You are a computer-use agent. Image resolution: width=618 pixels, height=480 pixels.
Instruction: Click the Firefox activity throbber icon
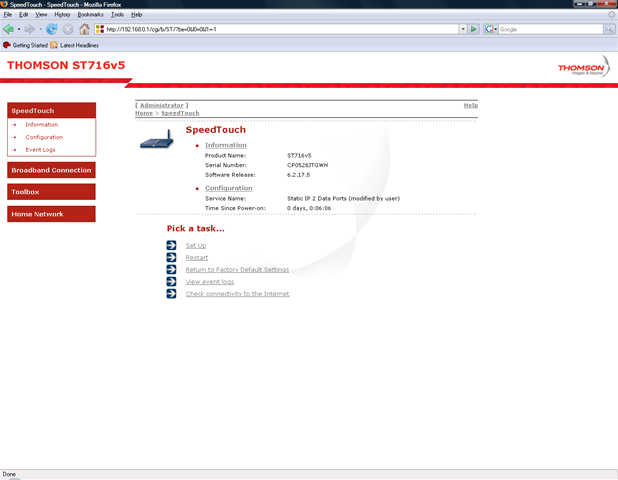tap(611, 15)
